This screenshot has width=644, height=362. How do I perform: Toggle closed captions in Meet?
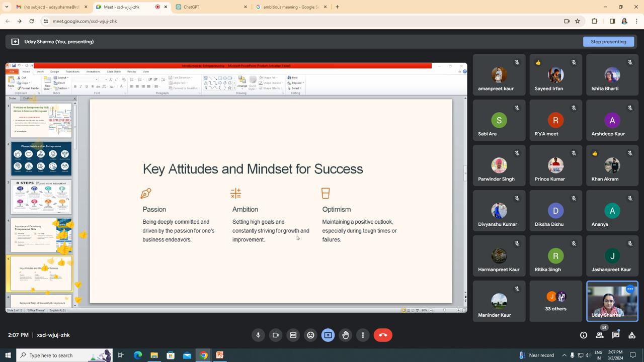pyautogui.click(x=293, y=335)
